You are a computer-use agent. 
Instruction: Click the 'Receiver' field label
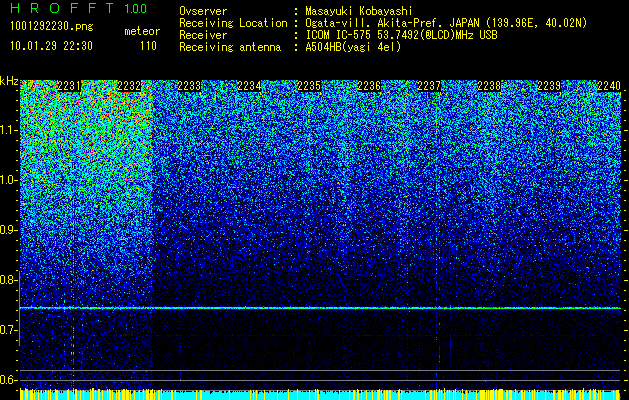203,35
